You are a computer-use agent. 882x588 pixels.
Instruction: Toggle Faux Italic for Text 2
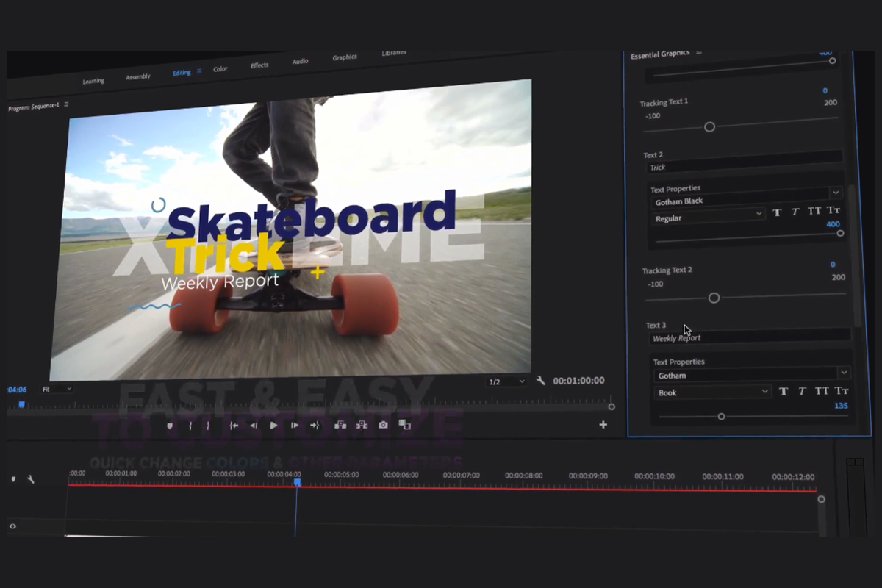[795, 212]
